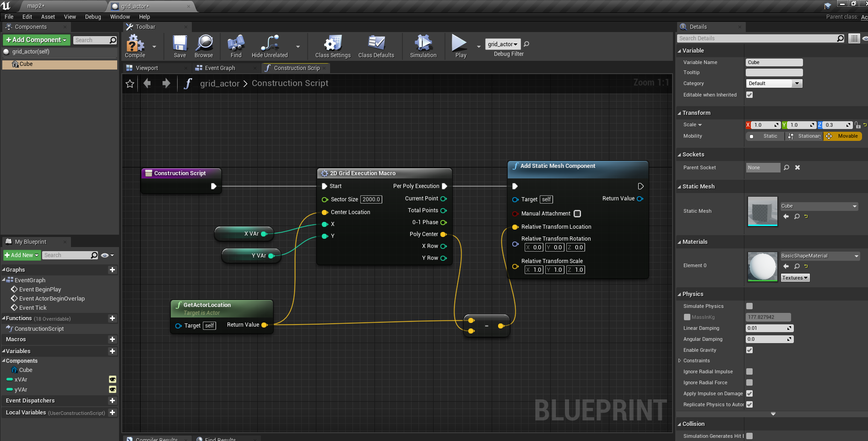Toggle Manual Attachment on node

tap(577, 214)
